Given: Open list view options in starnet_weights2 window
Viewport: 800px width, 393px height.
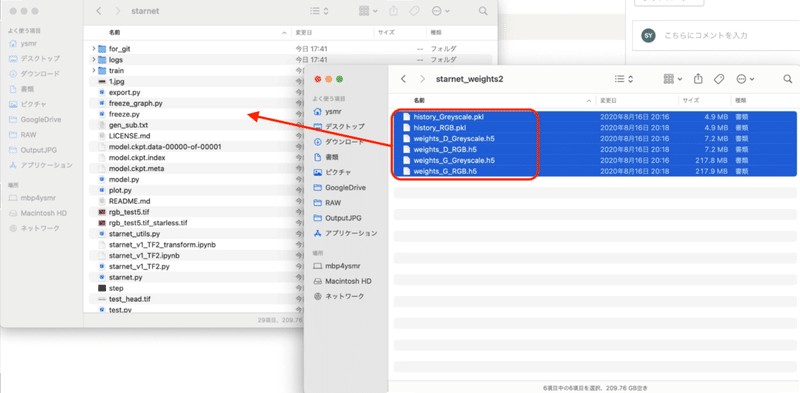Looking at the screenshot, I should point(623,79).
